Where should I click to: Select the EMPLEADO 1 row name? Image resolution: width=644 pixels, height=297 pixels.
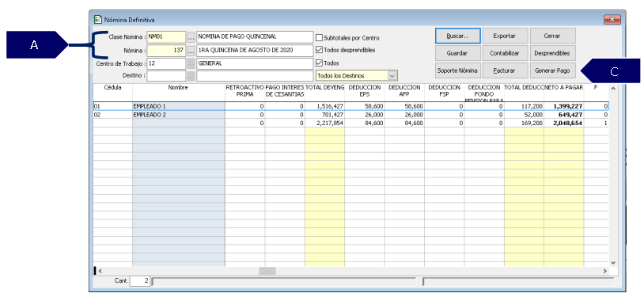pyautogui.click(x=179, y=106)
